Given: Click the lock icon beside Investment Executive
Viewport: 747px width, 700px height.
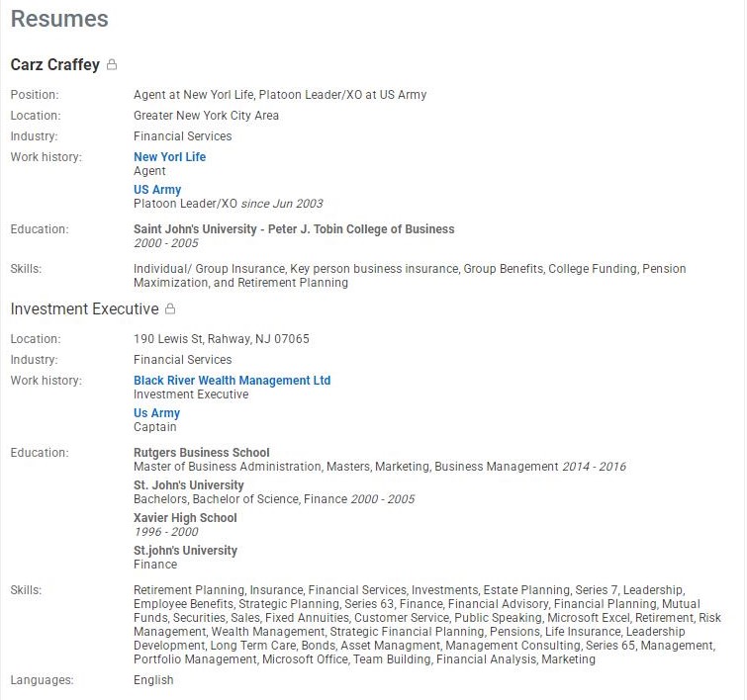Looking at the screenshot, I should point(170,309).
